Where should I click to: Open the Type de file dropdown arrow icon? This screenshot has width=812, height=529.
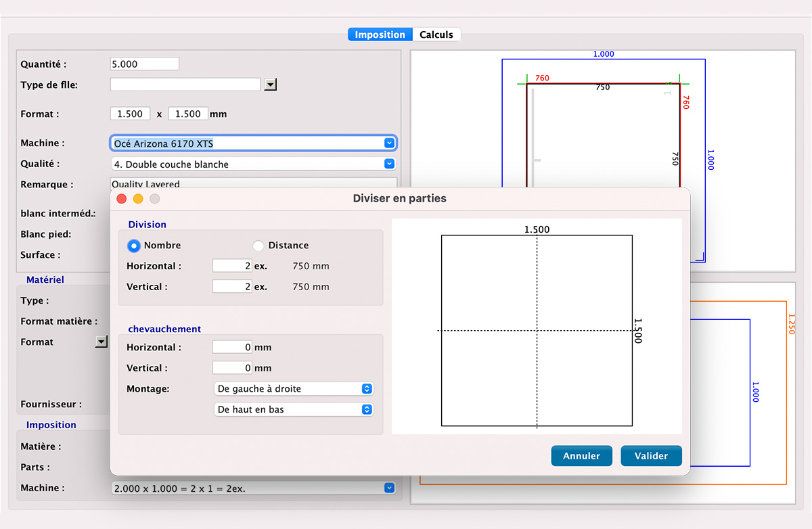[270, 84]
